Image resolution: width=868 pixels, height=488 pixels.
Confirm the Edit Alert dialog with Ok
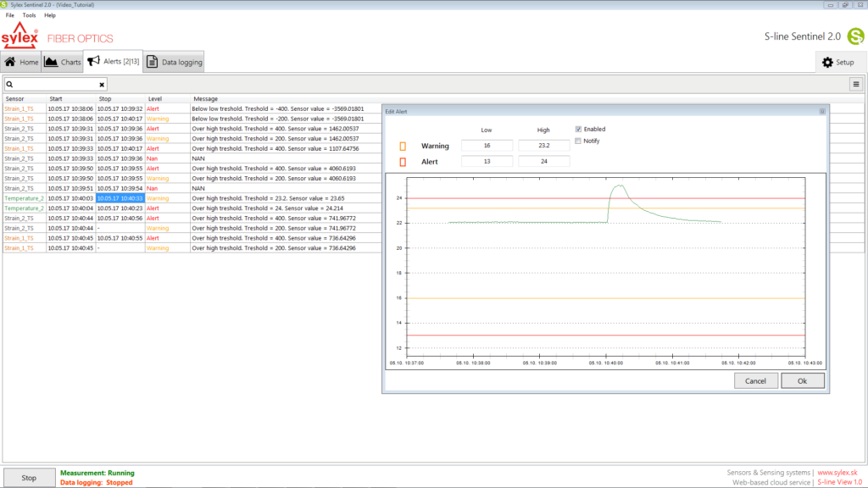click(x=802, y=380)
